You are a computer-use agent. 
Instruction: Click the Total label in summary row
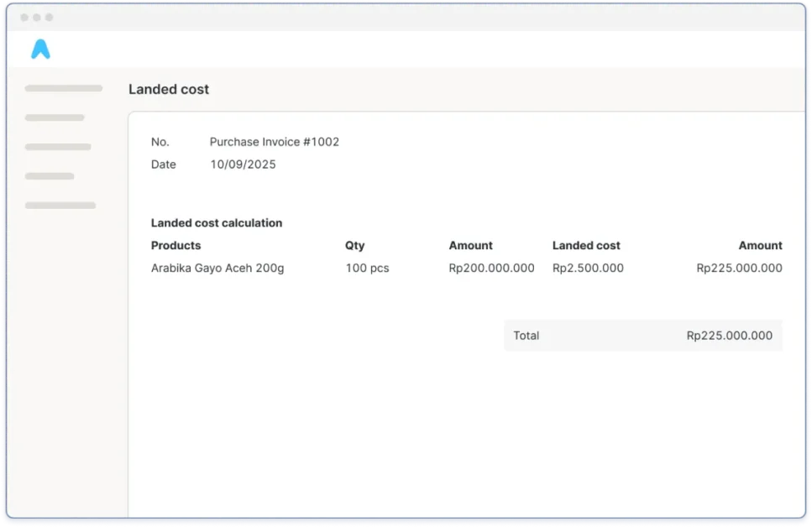click(526, 336)
